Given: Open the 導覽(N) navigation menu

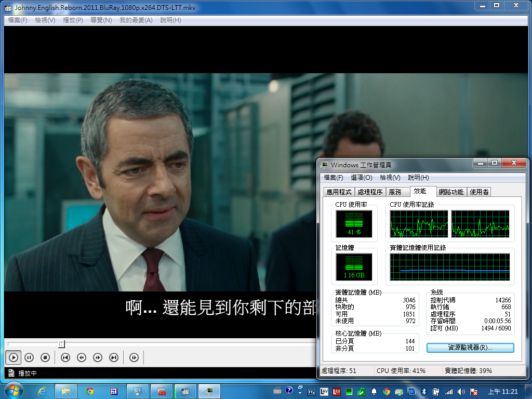Looking at the screenshot, I should point(101,20).
